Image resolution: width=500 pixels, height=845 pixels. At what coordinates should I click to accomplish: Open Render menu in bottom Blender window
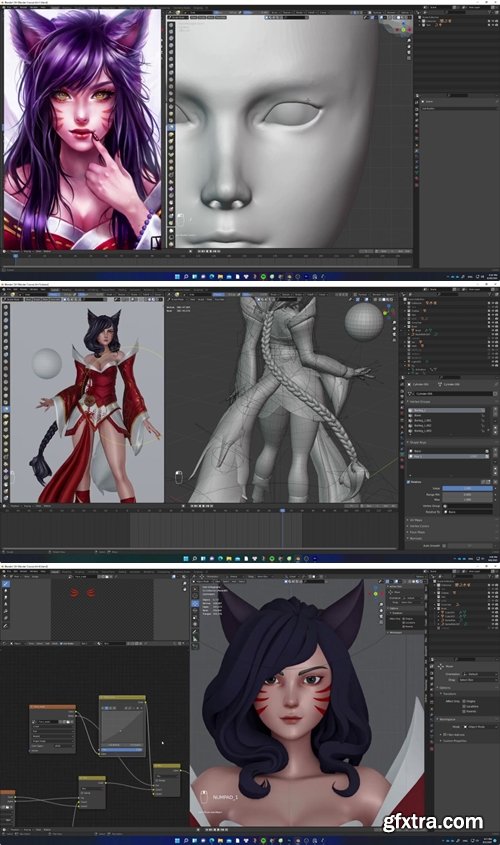[24, 572]
